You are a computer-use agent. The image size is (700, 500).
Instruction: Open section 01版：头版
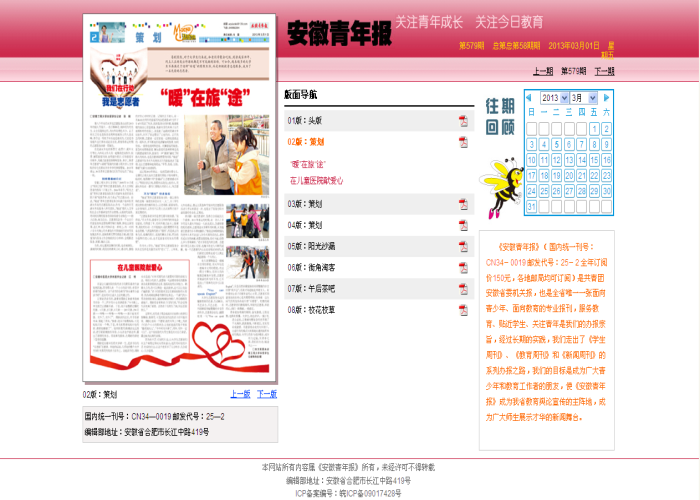[x=307, y=120]
